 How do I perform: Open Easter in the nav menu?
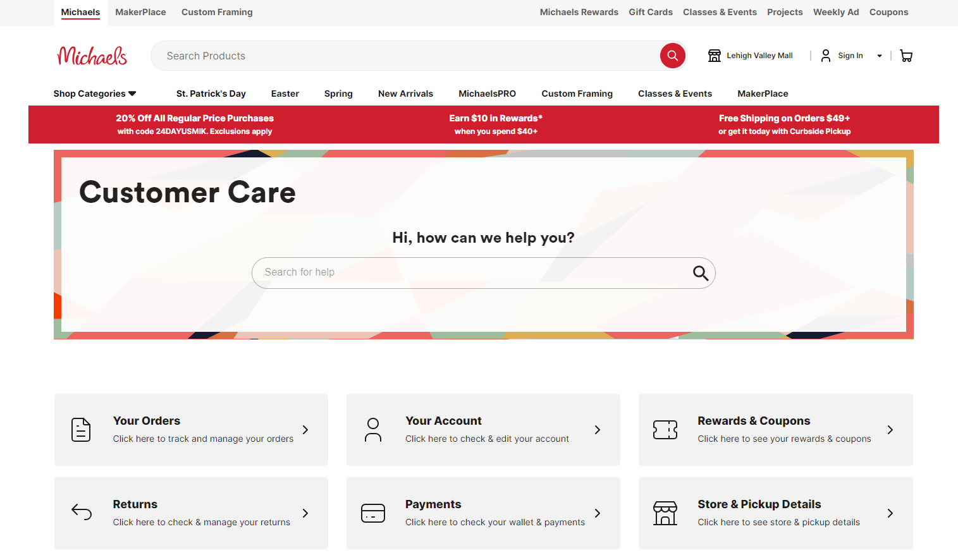[285, 94]
